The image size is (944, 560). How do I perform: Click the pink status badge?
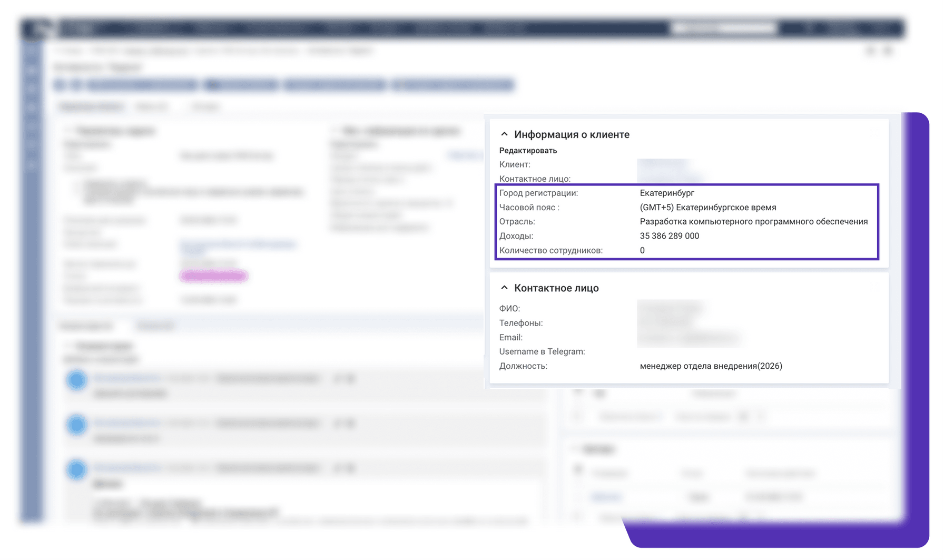(x=213, y=276)
